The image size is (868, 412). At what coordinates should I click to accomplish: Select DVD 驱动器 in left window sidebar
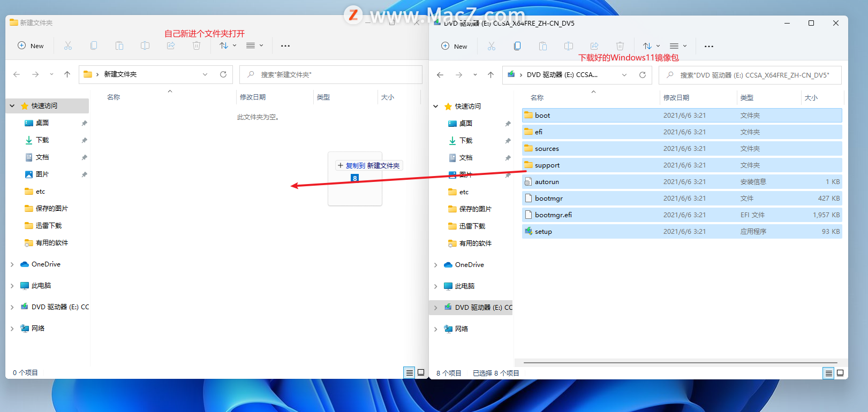pos(55,307)
